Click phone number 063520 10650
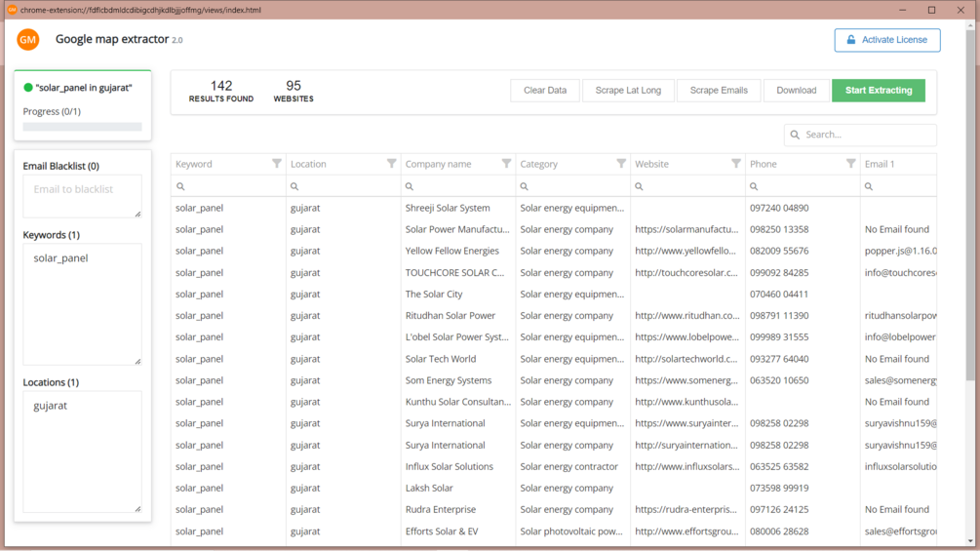This screenshot has height=551, width=980. pos(779,380)
